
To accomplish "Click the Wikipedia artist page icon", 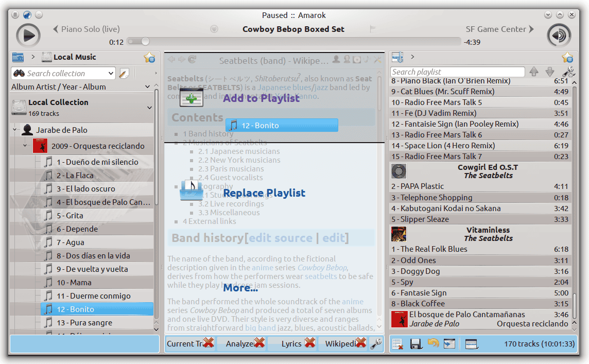I will 336,59.
